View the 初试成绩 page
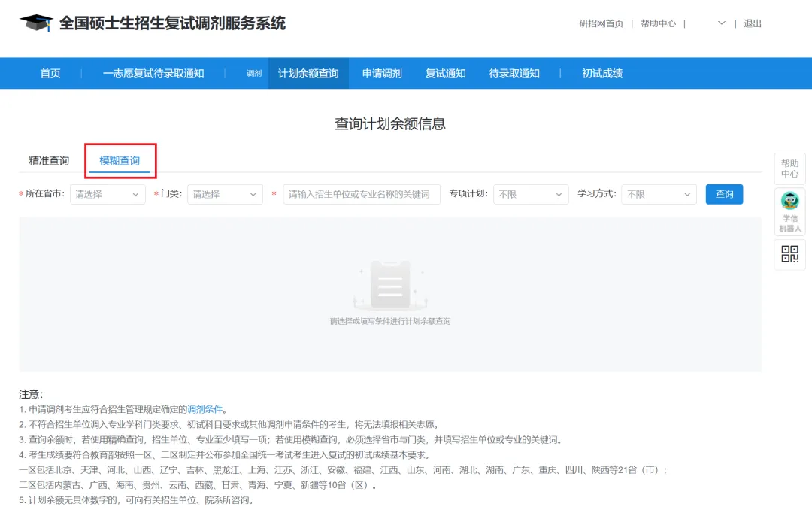 coord(601,73)
